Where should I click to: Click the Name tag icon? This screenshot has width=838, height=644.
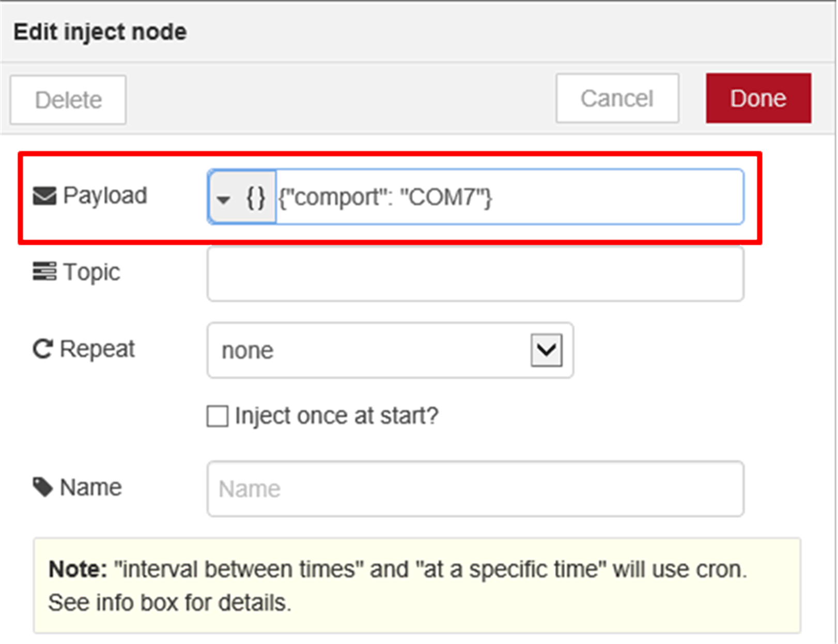(x=43, y=487)
